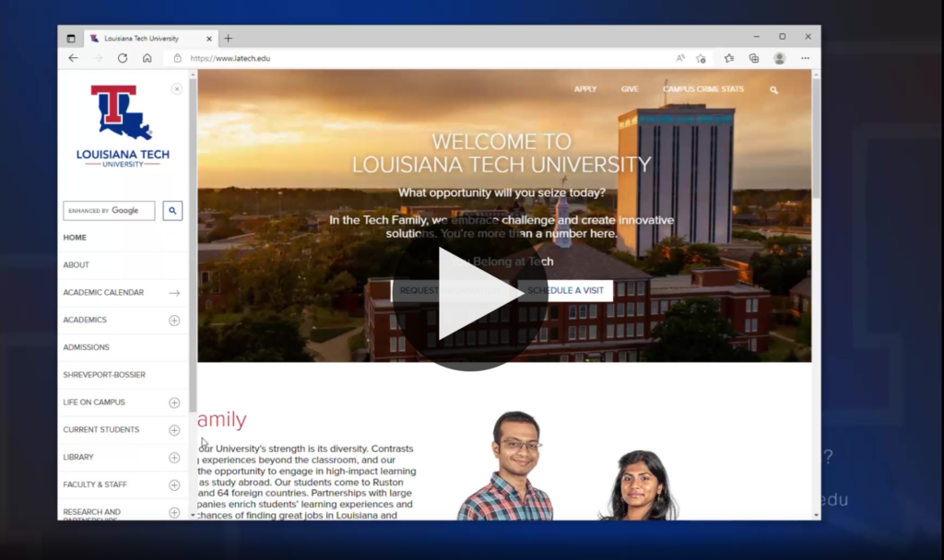The width and height of the screenshot is (944, 560).
Task: Open the Academic Calendar menu item
Action: point(103,293)
